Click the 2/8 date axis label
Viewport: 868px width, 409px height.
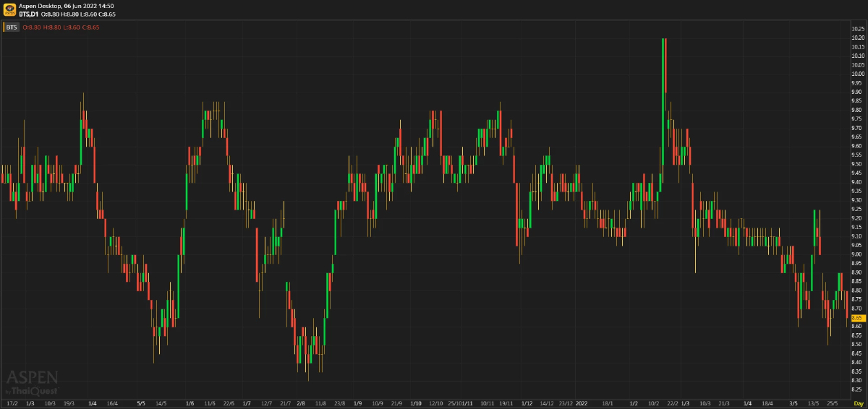pos(301,402)
